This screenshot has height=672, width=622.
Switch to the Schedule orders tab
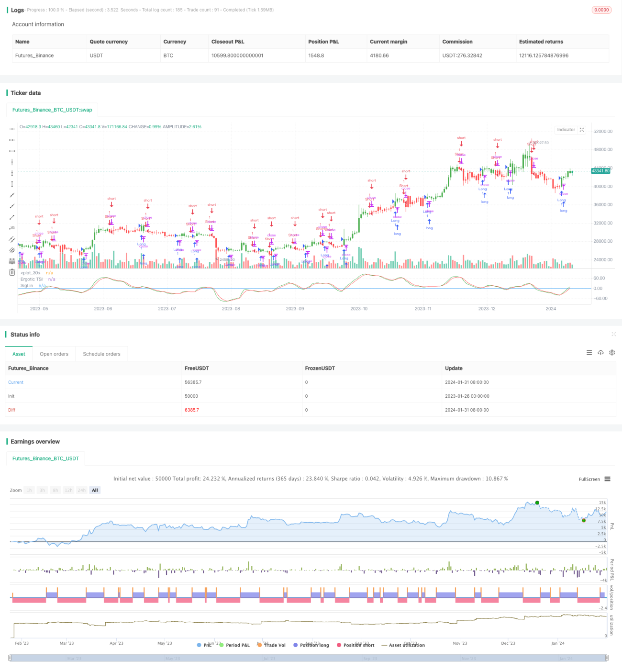point(101,354)
